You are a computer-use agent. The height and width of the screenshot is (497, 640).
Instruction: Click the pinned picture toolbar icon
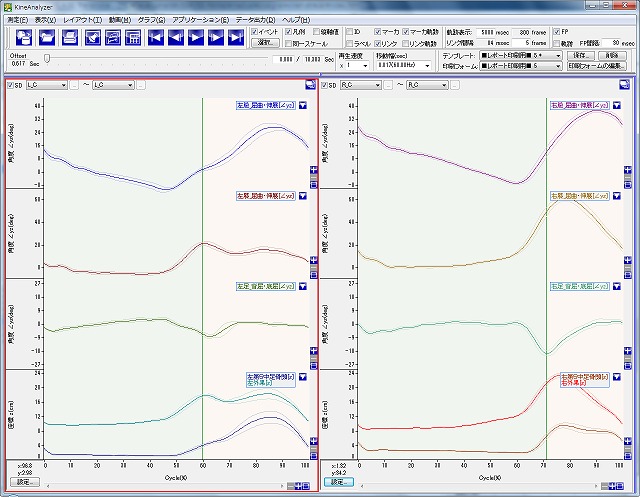(93, 38)
